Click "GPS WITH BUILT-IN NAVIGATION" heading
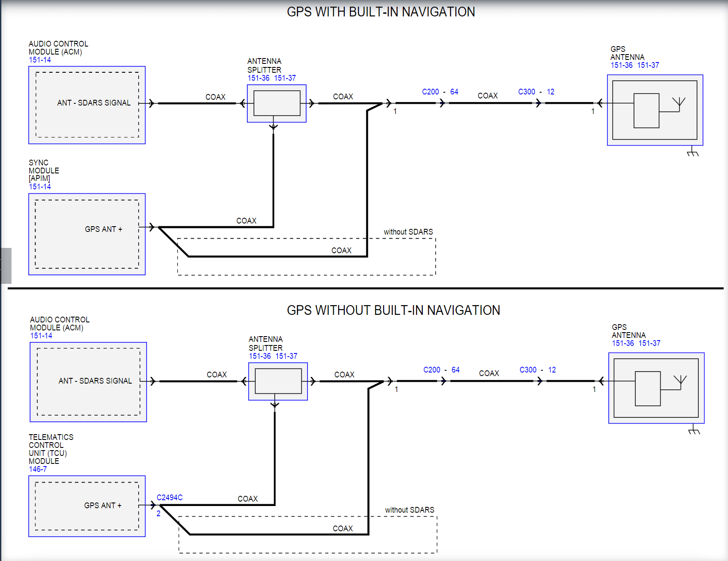 (x=381, y=12)
